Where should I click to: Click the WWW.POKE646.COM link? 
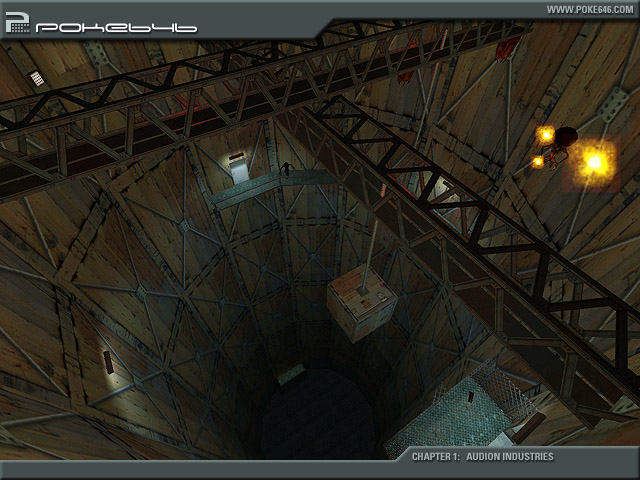[590, 10]
